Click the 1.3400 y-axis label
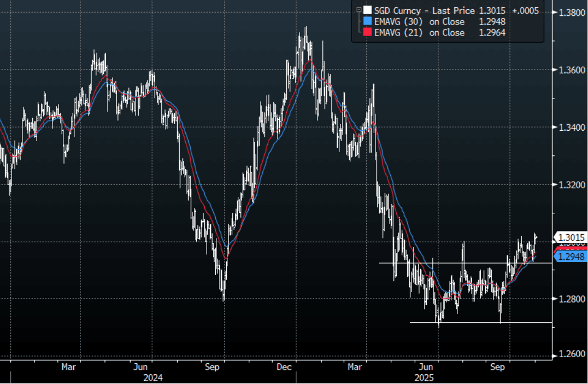 (x=571, y=127)
